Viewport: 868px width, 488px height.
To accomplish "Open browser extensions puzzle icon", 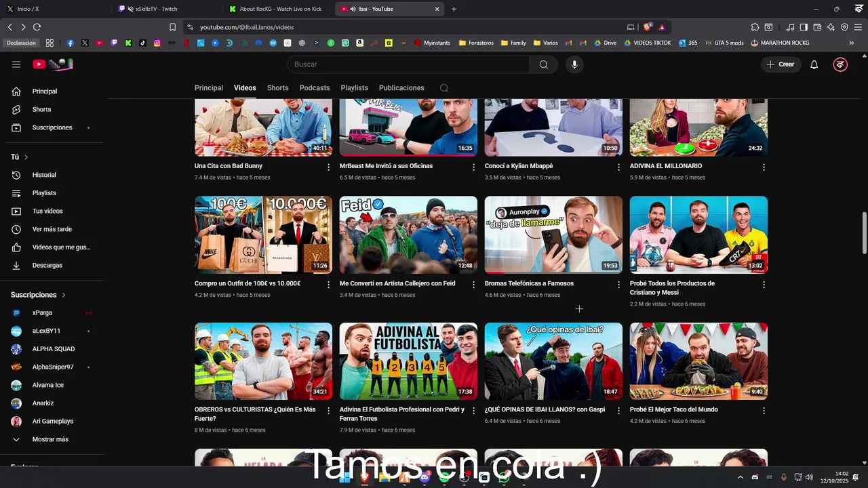I will pos(755,27).
